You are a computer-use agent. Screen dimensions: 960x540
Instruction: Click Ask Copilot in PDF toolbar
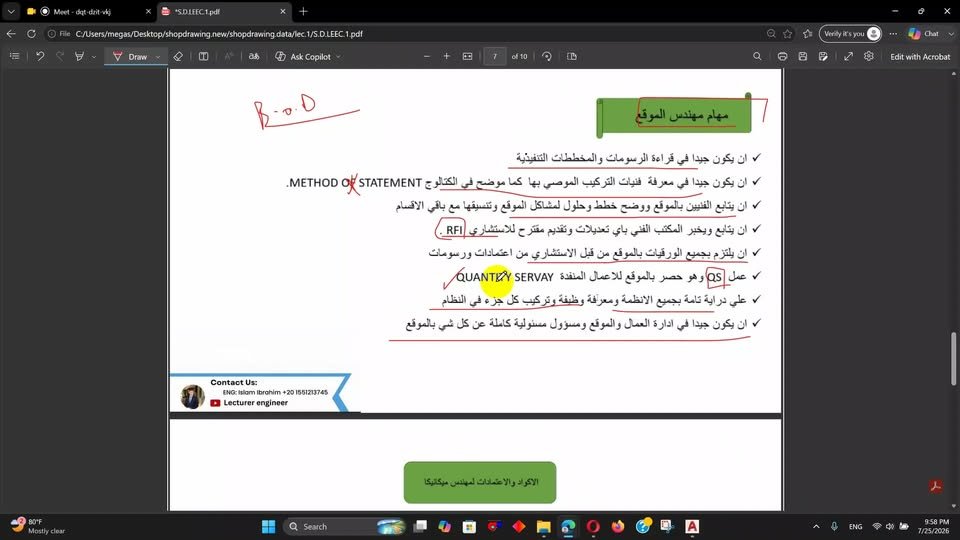point(303,56)
